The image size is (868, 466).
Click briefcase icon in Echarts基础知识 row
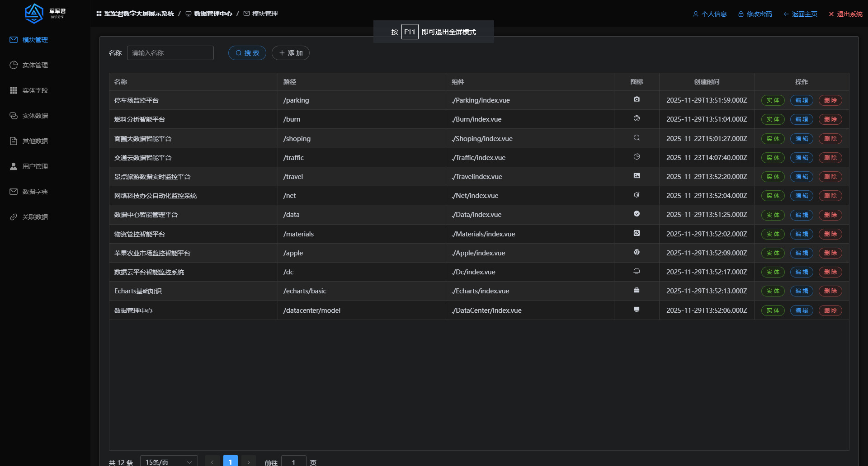click(637, 290)
